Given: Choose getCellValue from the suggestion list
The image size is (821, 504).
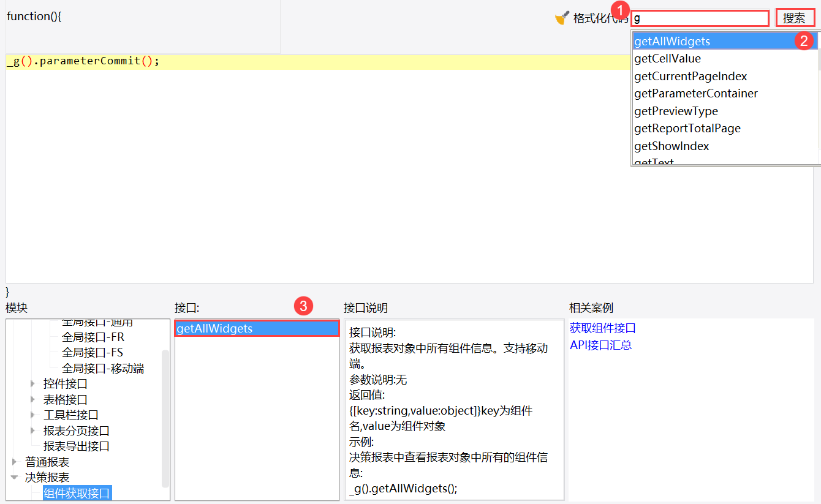Looking at the screenshot, I should tap(724, 59).
